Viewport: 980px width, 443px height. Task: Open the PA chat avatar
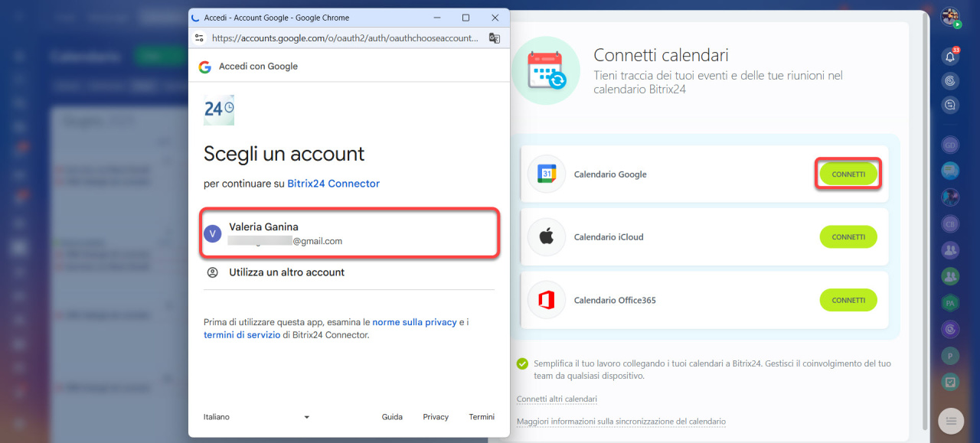click(950, 303)
